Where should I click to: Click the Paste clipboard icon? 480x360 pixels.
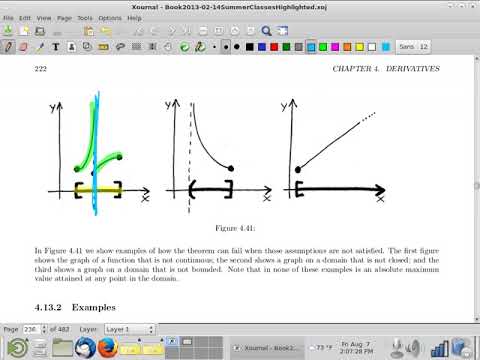[x=89, y=31]
